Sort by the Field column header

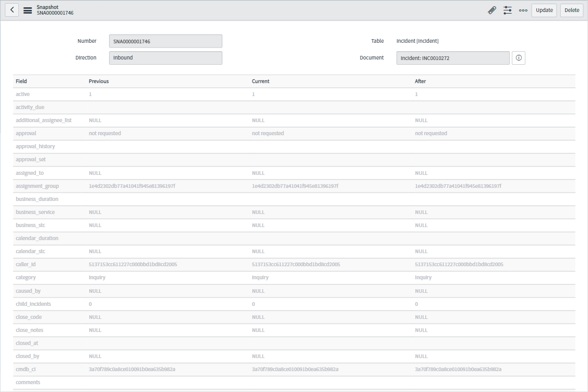point(21,81)
